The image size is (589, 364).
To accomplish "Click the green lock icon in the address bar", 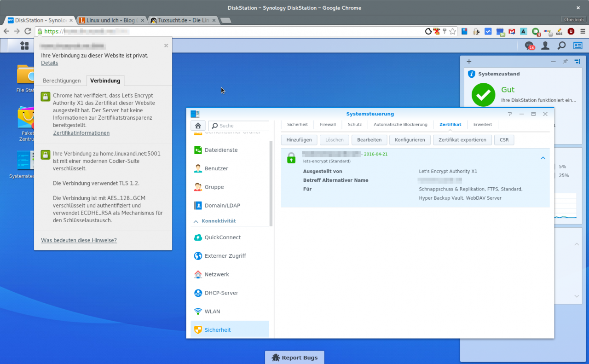I will tap(40, 31).
